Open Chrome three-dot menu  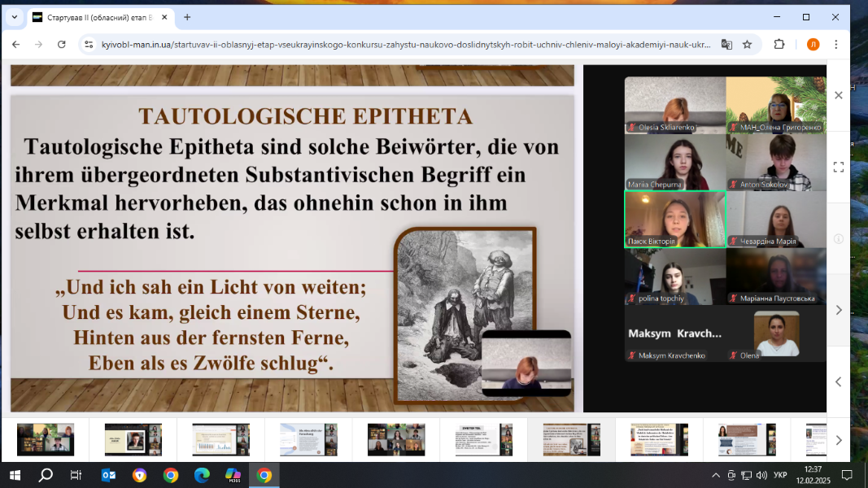click(835, 45)
